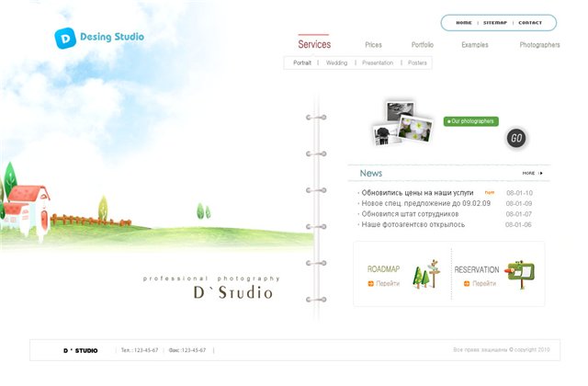Open news 'Новое спец. предложение до 09.02.09'
This screenshot has width=588, height=386.
click(426, 203)
